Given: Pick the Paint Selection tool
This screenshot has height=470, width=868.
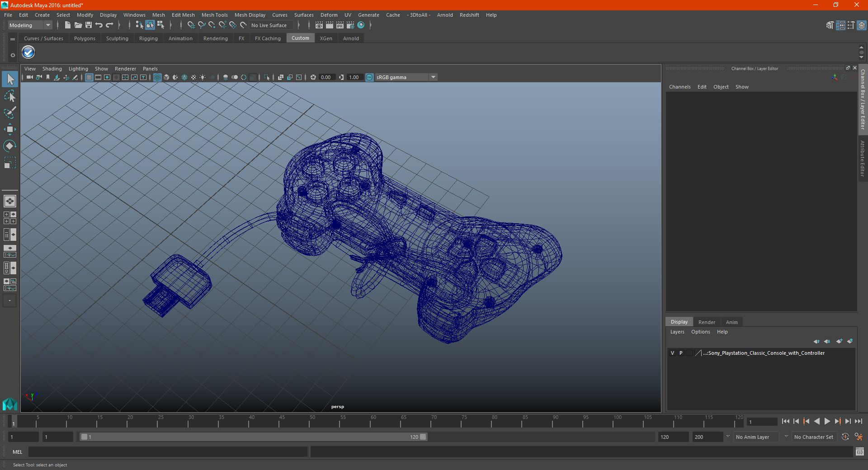Looking at the screenshot, I should [x=10, y=113].
